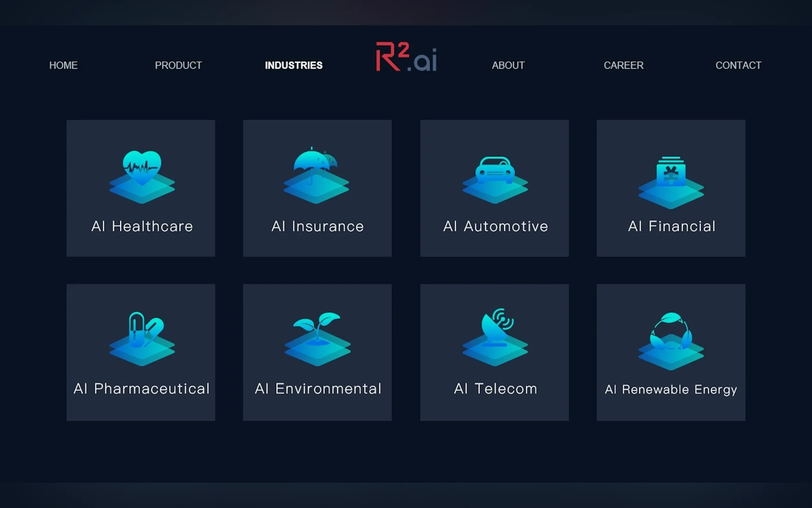Select the INDUSTRIES navigation item
Screen dimensions: 812x508
point(293,65)
